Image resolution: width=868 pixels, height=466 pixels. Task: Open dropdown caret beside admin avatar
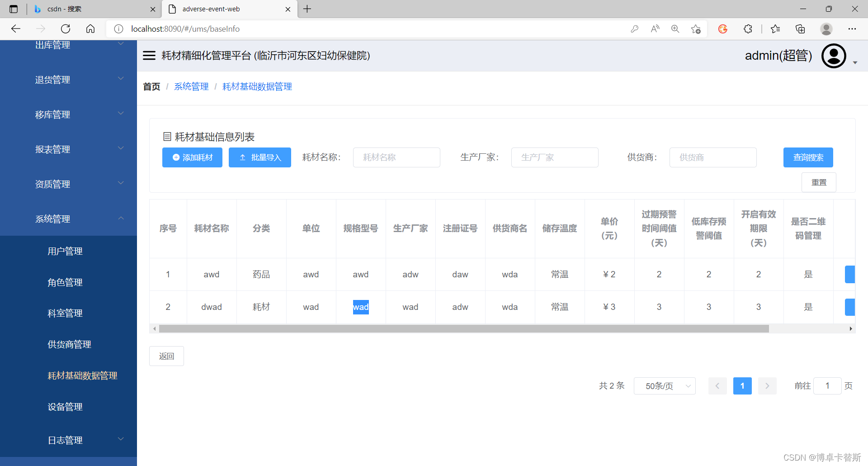pos(855,62)
